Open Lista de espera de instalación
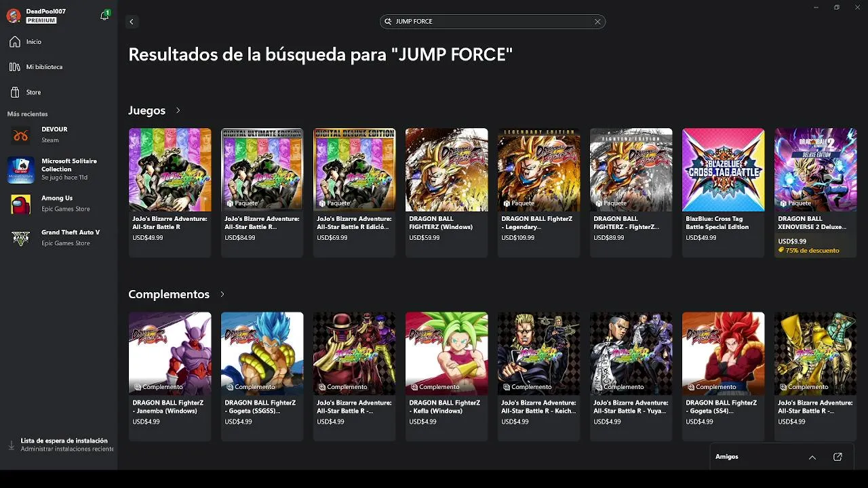Viewport: 868px width, 488px height. pyautogui.click(x=59, y=445)
